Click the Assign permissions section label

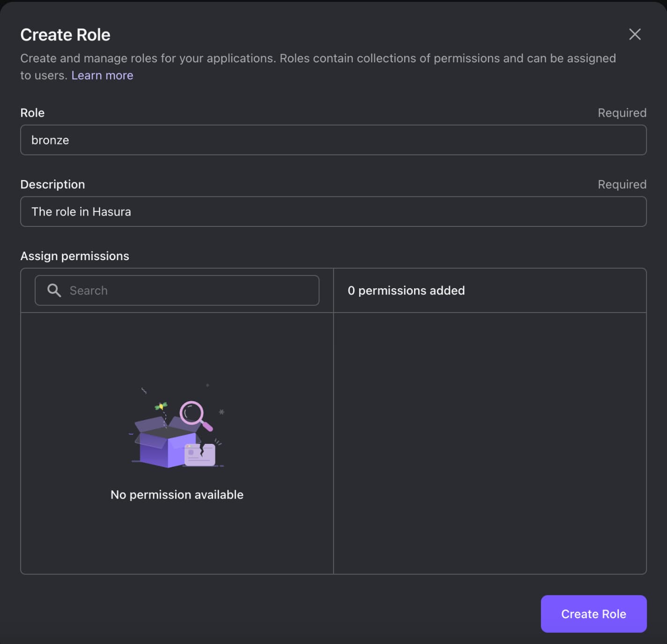click(74, 255)
